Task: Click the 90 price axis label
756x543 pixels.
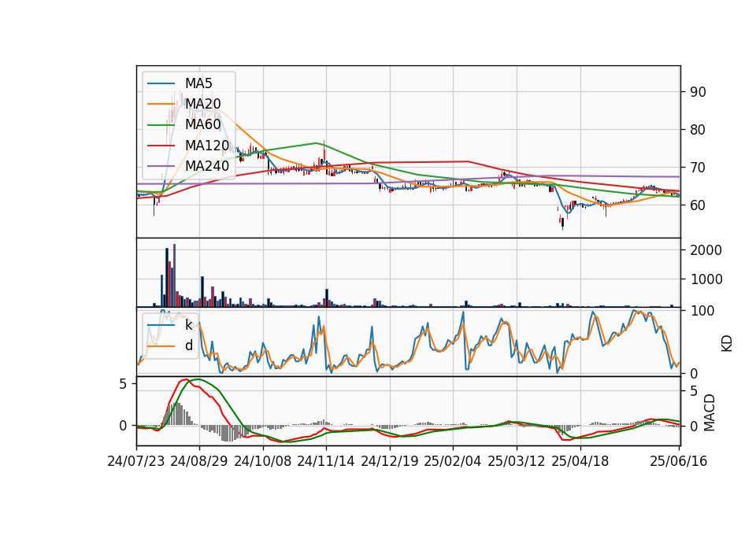Action: [x=698, y=92]
